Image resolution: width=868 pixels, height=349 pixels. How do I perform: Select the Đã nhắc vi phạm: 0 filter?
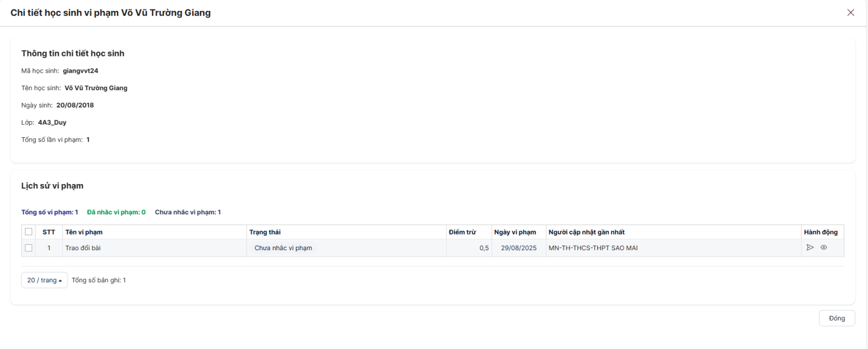point(116,212)
